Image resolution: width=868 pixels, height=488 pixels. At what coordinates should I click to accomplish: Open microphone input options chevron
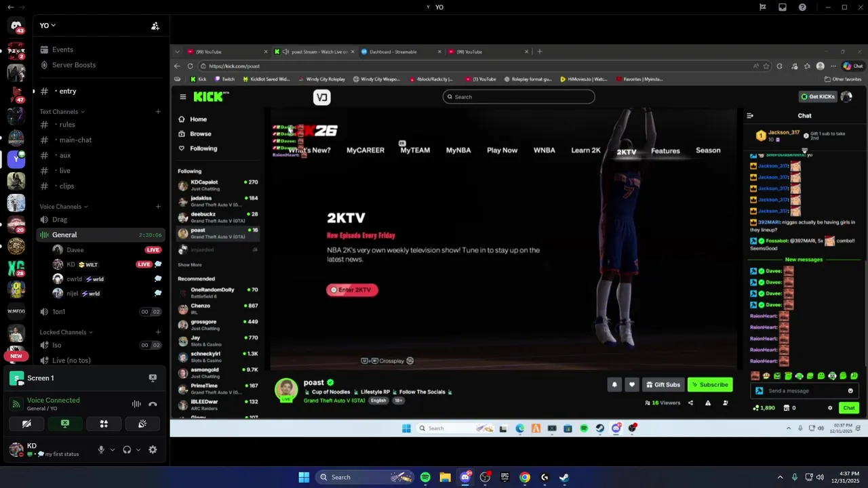[x=113, y=449]
